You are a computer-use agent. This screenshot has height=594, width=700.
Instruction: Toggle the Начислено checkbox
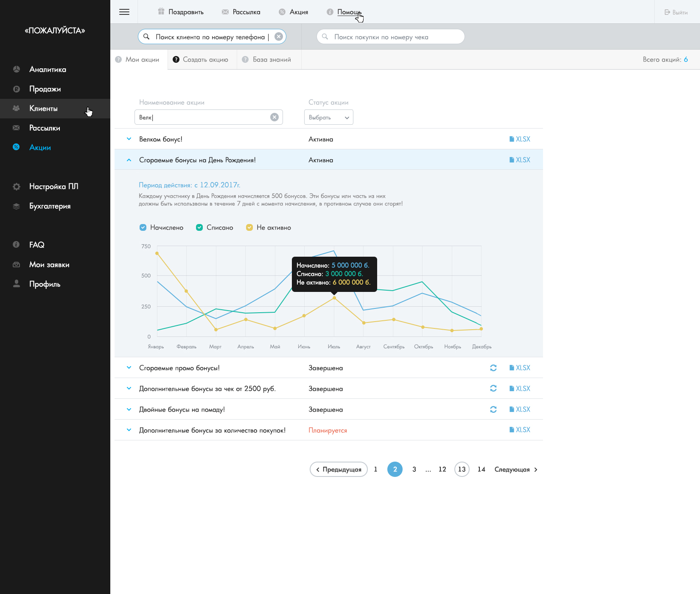click(143, 227)
